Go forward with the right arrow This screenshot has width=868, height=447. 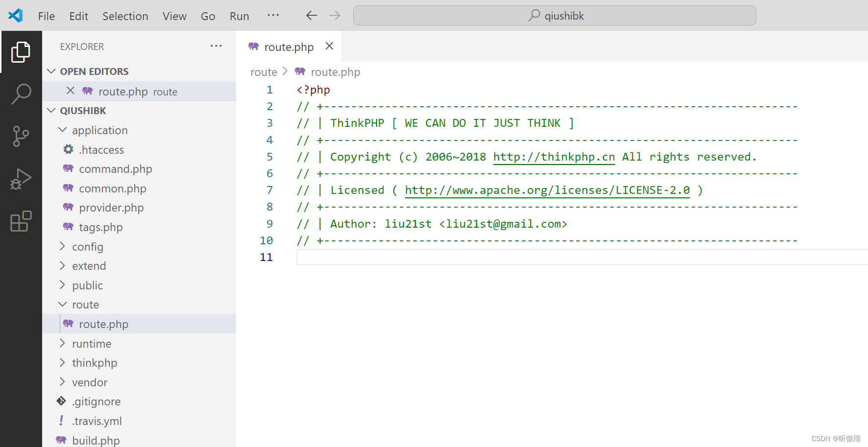pyautogui.click(x=335, y=16)
